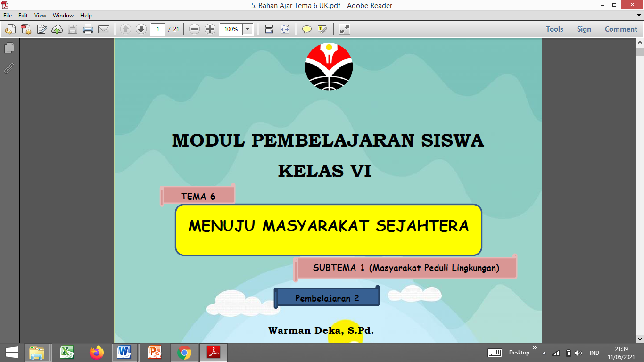Screen dimensions: 644x362
Task: Open Firefox from the taskbar
Action: [x=96, y=353]
